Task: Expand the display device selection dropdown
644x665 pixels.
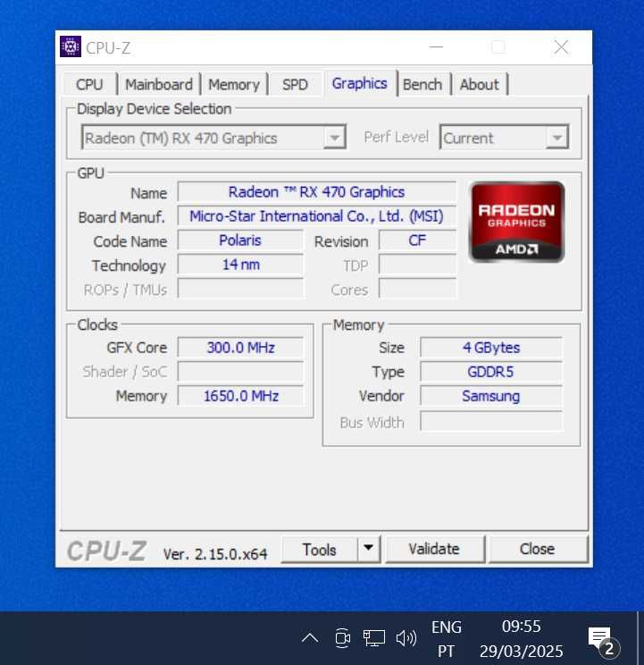Action: pos(335,138)
